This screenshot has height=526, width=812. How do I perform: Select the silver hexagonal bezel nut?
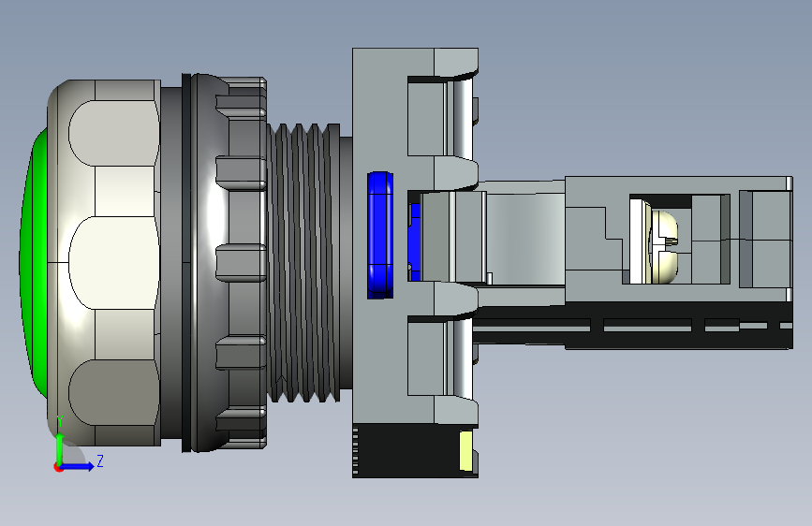[x=105, y=262]
